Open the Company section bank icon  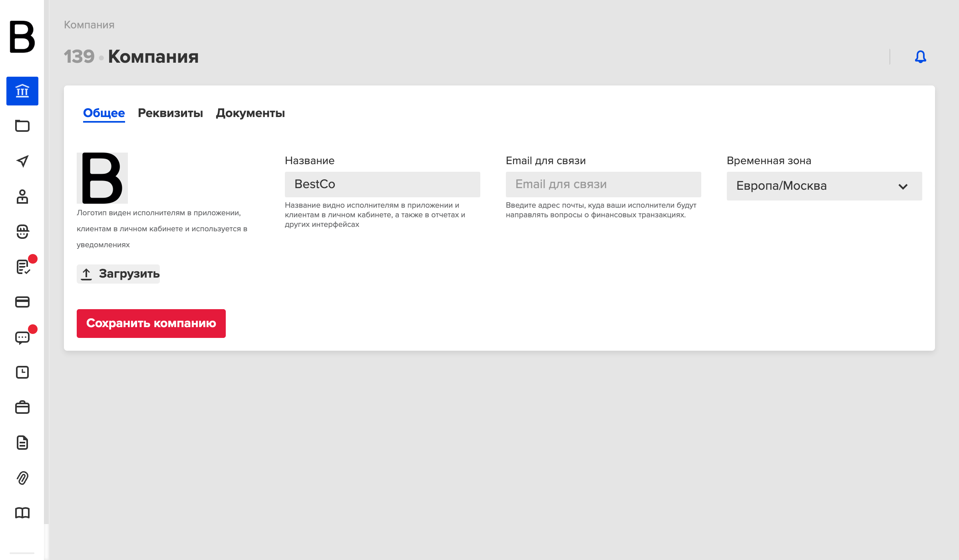(x=22, y=91)
